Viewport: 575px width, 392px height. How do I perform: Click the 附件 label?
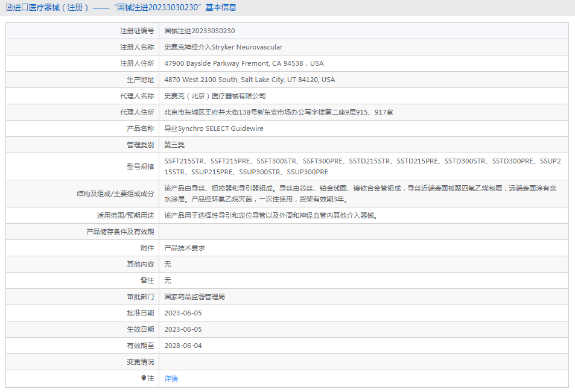[147, 248]
